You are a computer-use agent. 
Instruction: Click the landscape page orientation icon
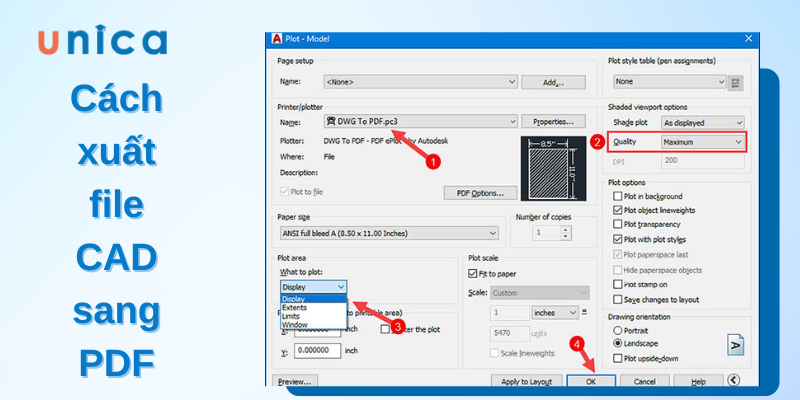pos(735,344)
